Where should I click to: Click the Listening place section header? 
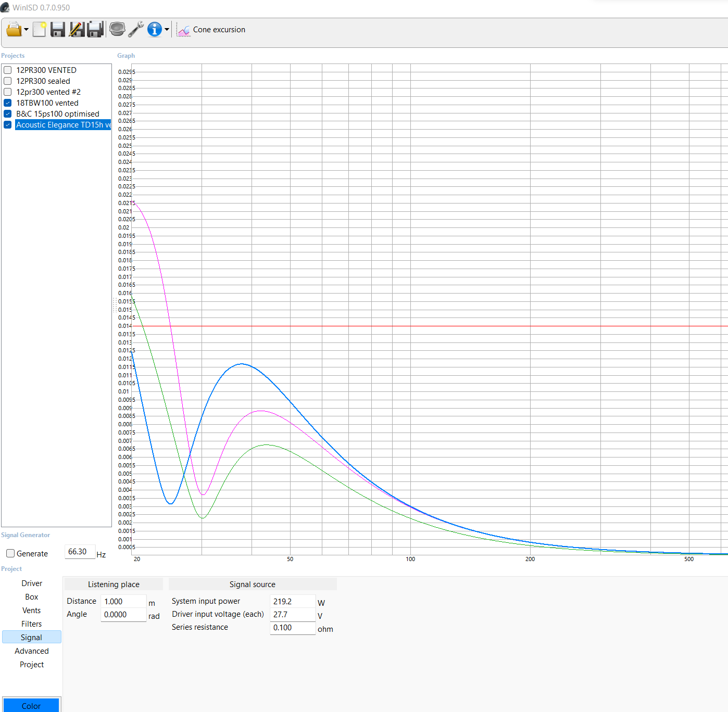(x=114, y=584)
